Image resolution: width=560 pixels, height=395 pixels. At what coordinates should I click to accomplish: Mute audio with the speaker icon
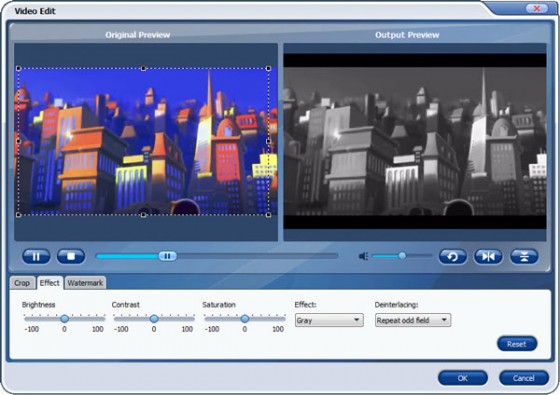coord(363,256)
